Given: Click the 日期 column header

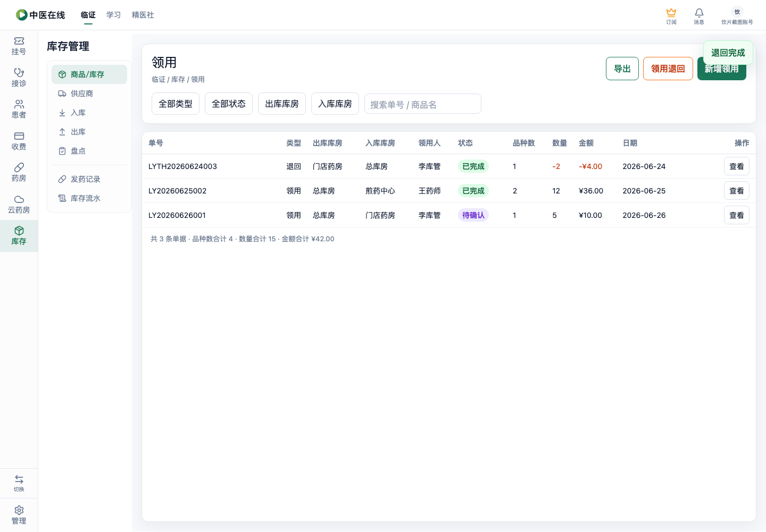Looking at the screenshot, I should 630,143.
